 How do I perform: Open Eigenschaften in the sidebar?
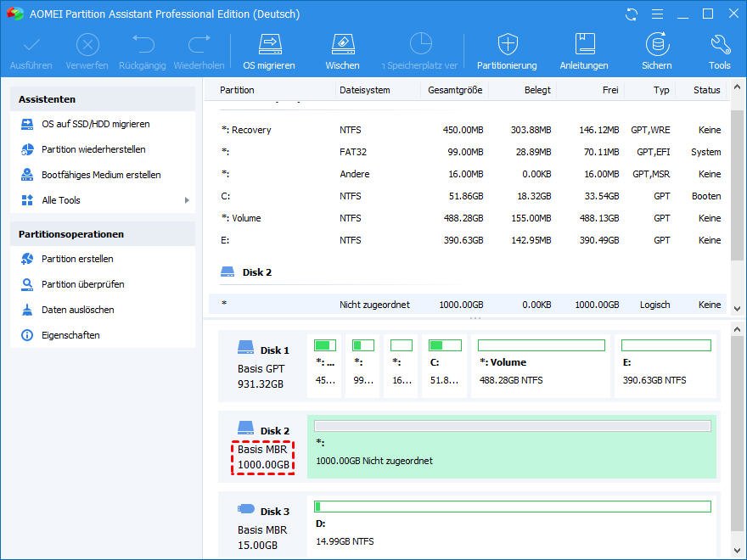70,335
